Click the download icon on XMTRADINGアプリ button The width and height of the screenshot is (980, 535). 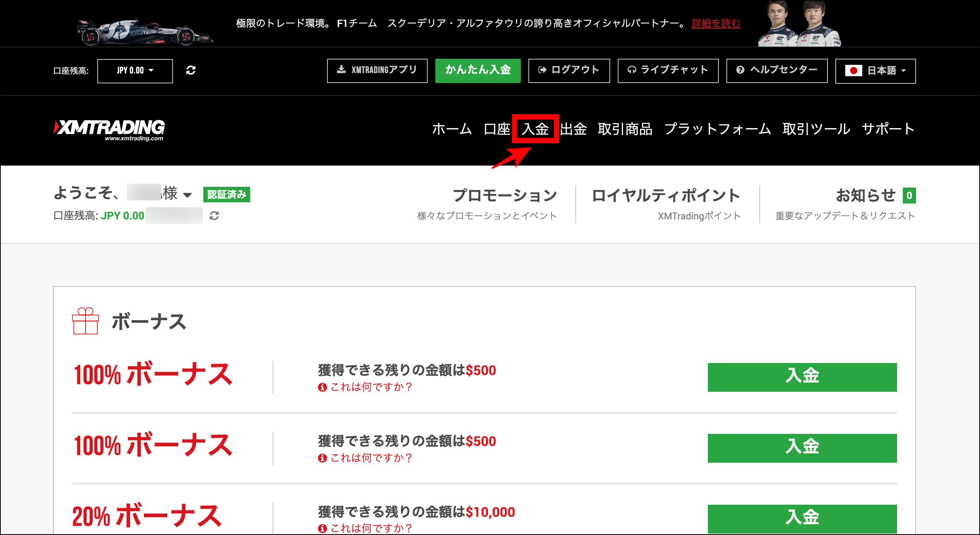coord(341,70)
